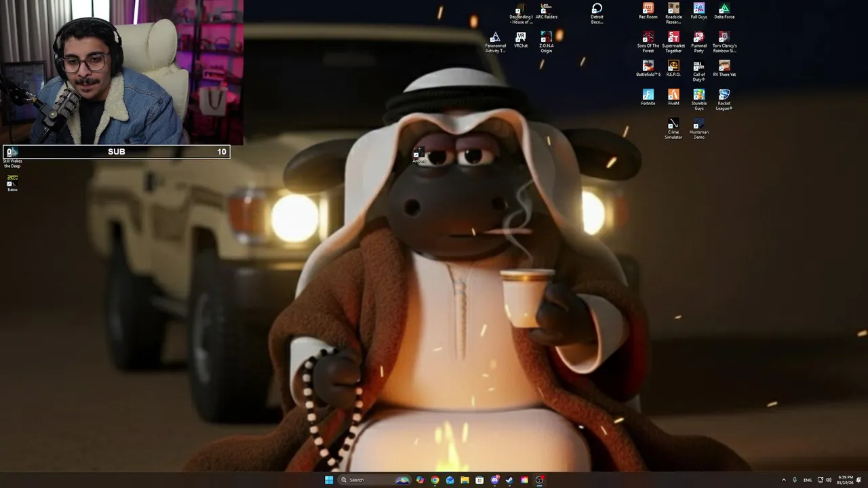Select the Battlefield 6 desktop icon
Viewport: 868px width, 488px height.
[x=648, y=69]
